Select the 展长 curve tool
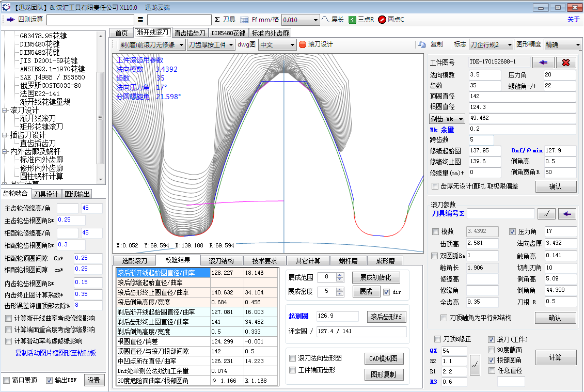 click(332, 20)
